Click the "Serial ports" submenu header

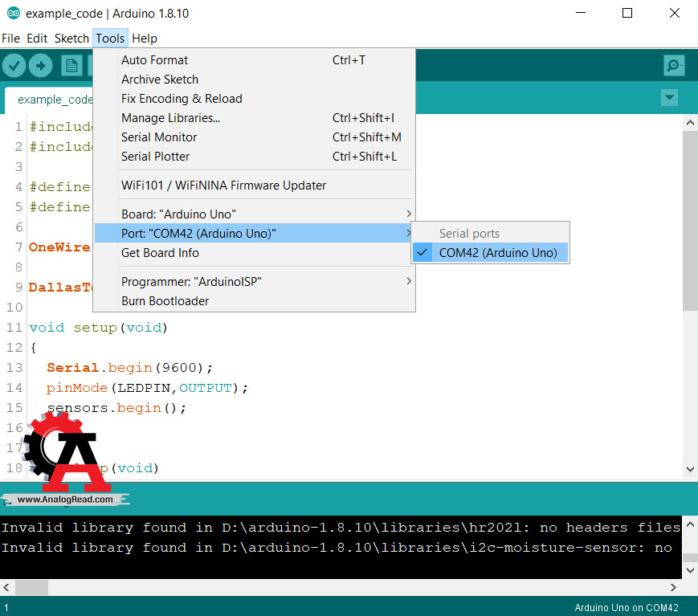click(x=469, y=233)
